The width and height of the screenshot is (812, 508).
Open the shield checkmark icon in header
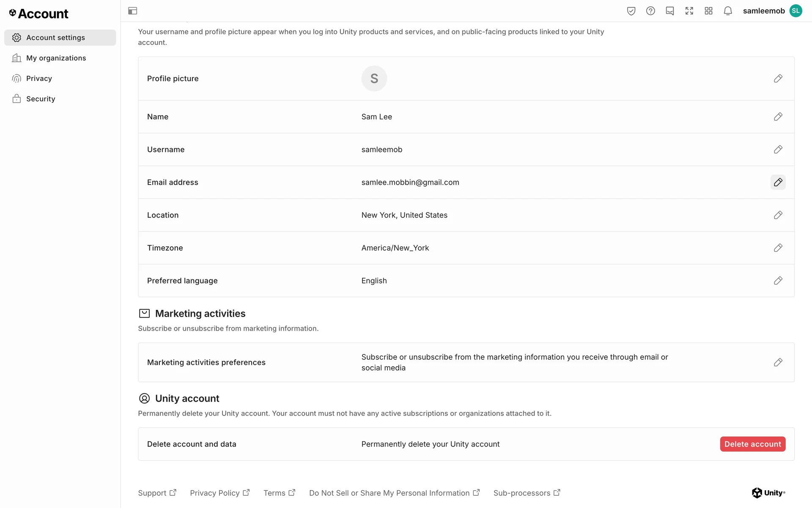point(631,11)
